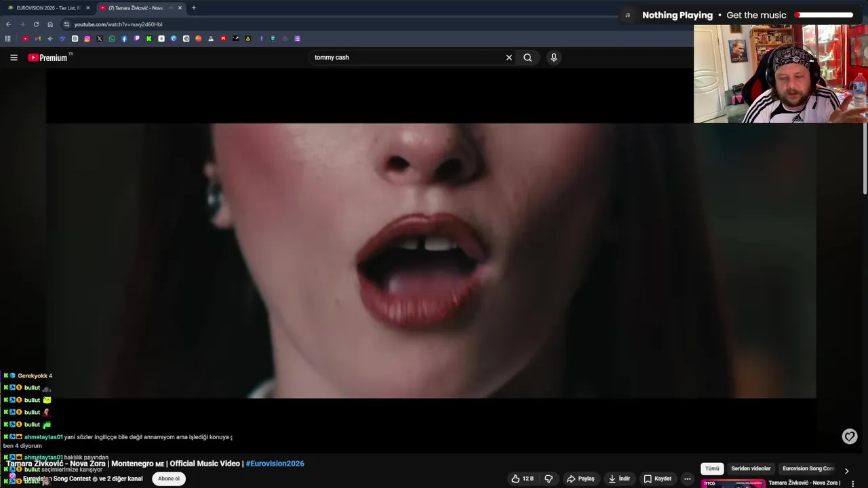Screen dimensions: 868x488
Task: Subscribe using the Abone ol button
Action: [169, 479]
